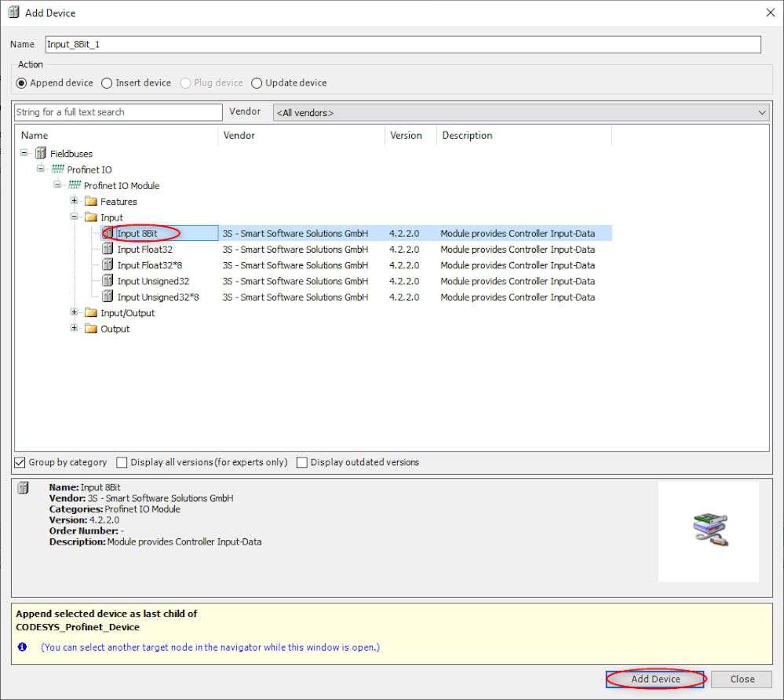This screenshot has width=784, height=700.
Task: Click the Profinet IO Module tree label
Action: (x=122, y=185)
